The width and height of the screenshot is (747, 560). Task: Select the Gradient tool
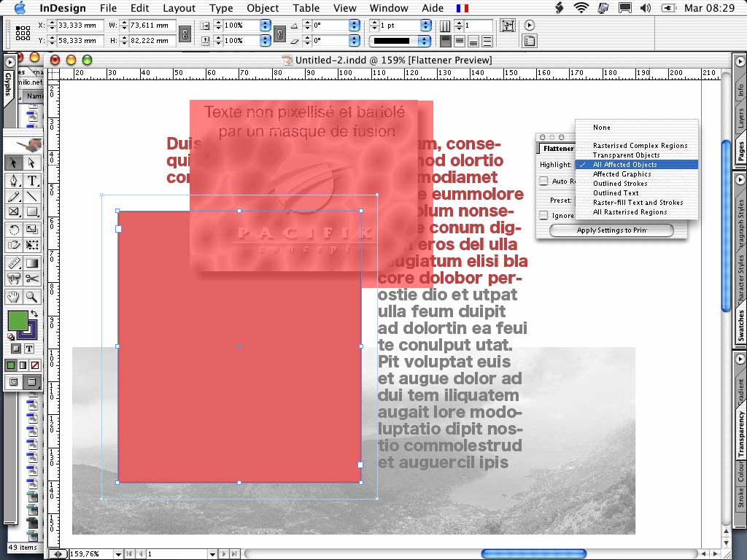pyautogui.click(x=31, y=262)
